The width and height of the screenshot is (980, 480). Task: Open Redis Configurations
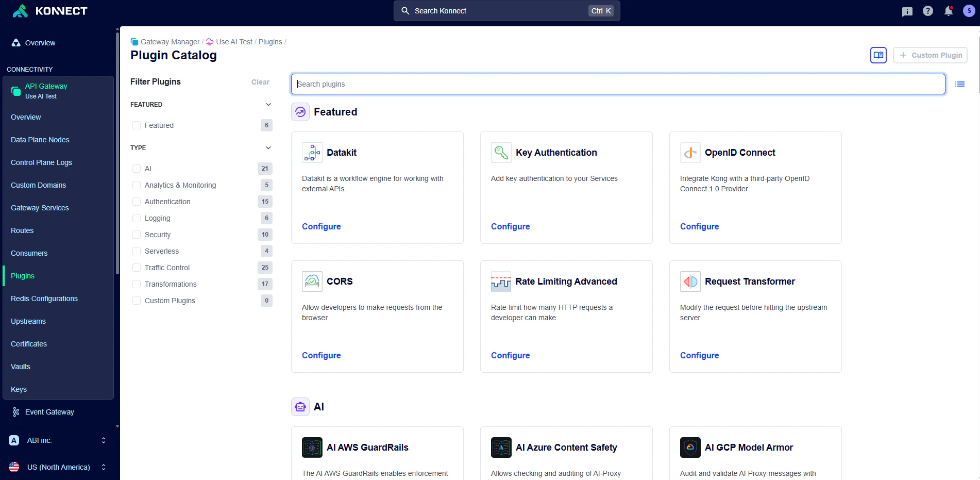[44, 299]
